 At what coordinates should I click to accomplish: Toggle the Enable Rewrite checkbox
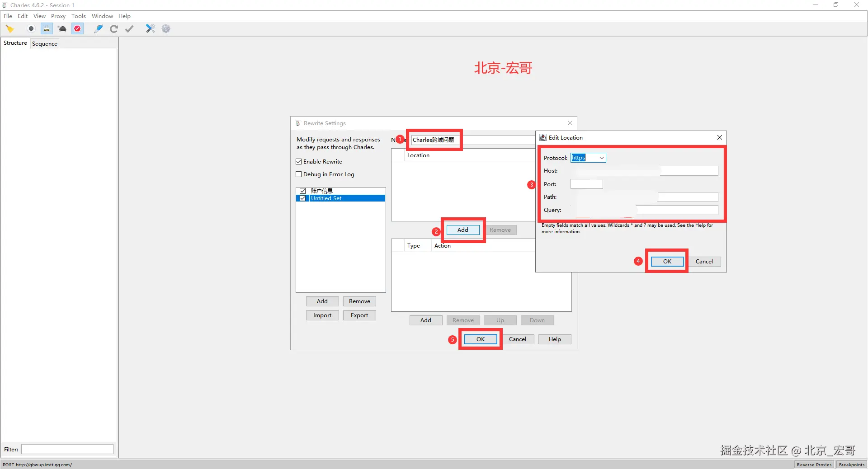[x=299, y=162]
